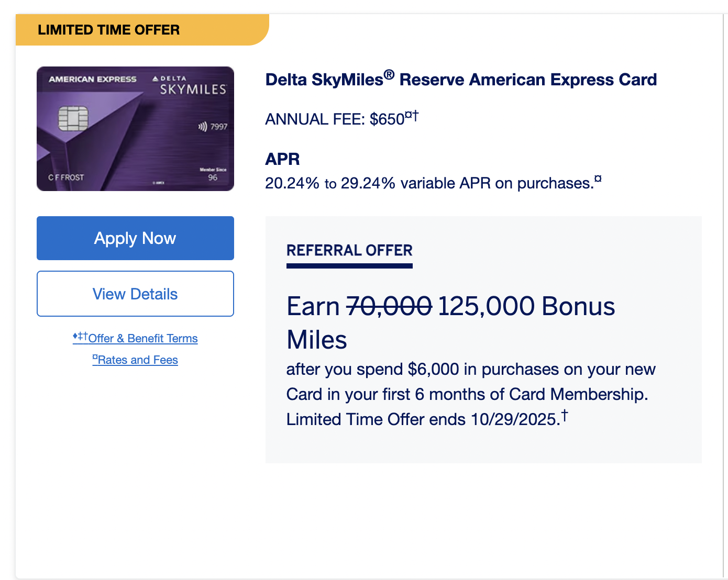This screenshot has height=580, width=728.
Task: Click the ¤ footnote marker after $650
Action: point(409,114)
